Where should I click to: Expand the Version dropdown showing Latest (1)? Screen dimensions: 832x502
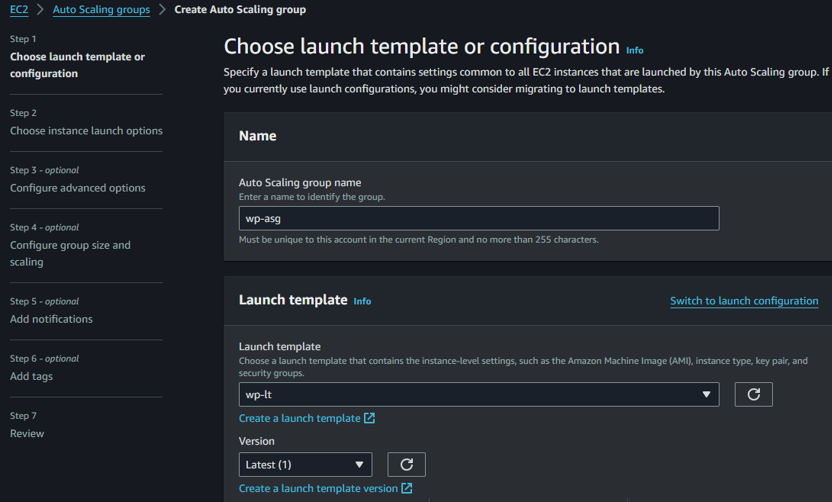pos(305,464)
